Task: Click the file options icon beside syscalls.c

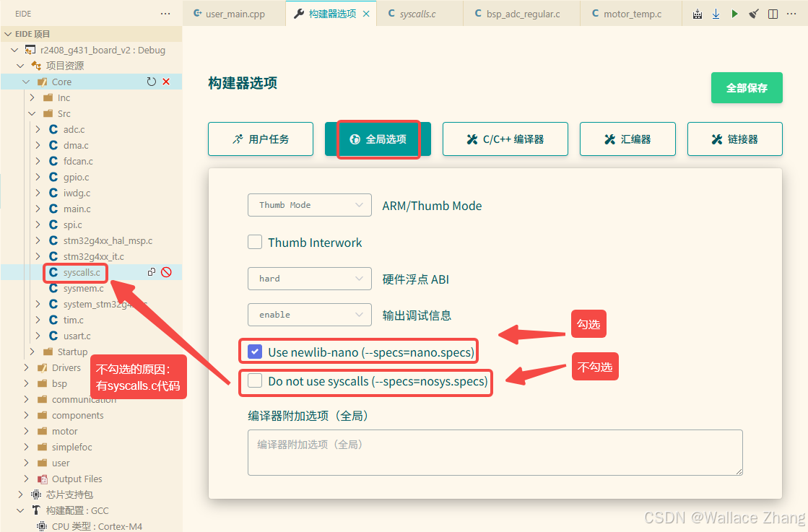Action: (152, 272)
